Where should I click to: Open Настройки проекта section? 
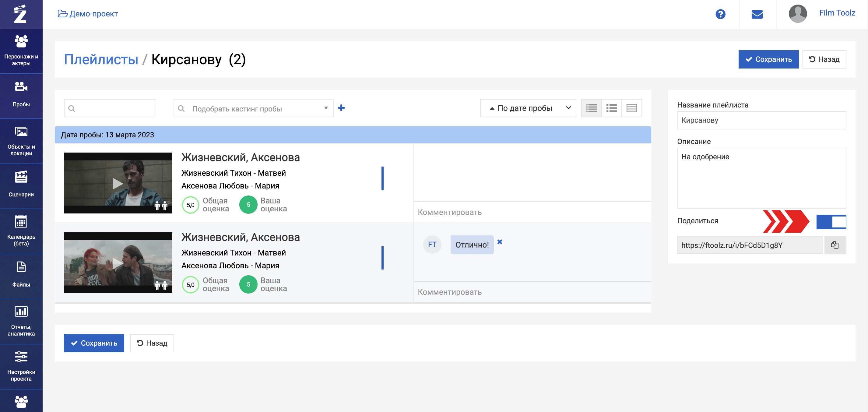pos(21,367)
